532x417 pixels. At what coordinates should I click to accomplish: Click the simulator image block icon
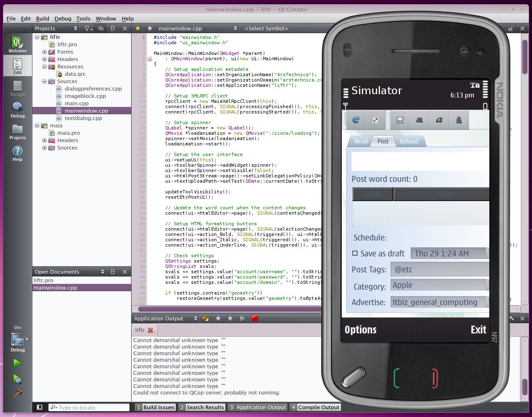coord(375,120)
